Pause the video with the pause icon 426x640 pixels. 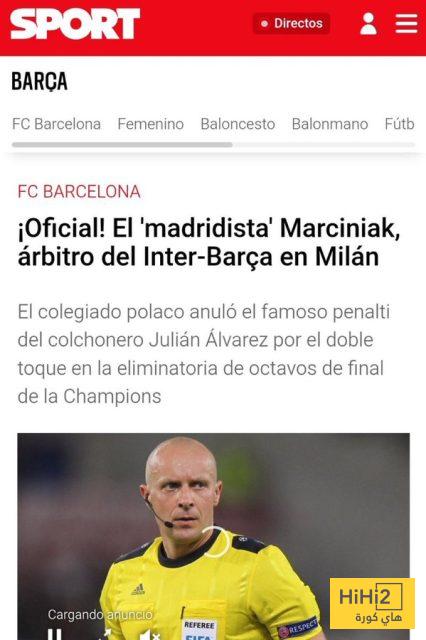click(55, 634)
